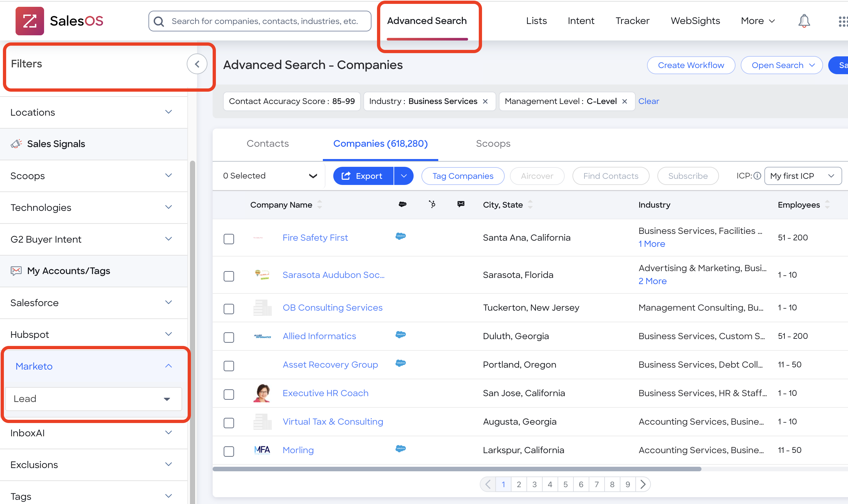Select the Fire Safety First checkbox
The height and width of the screenshot is (504, 848).
[x=229, y=239]
